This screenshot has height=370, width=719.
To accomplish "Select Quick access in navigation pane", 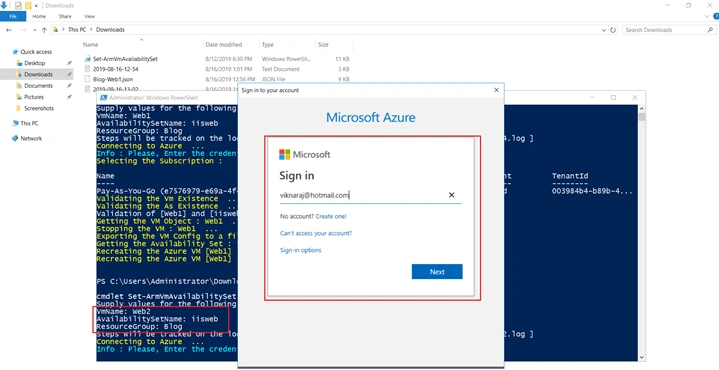I will (36, 52).
